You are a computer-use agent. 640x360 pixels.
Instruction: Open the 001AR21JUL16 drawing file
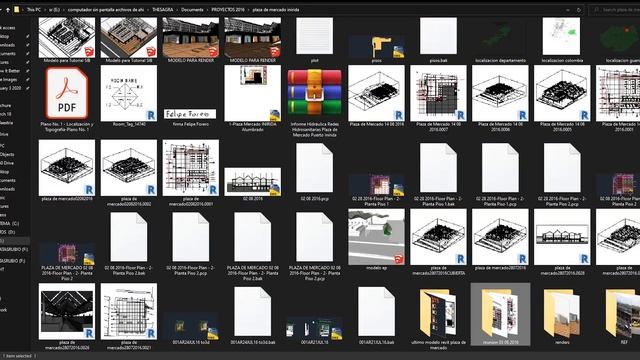tap(314, 328)
